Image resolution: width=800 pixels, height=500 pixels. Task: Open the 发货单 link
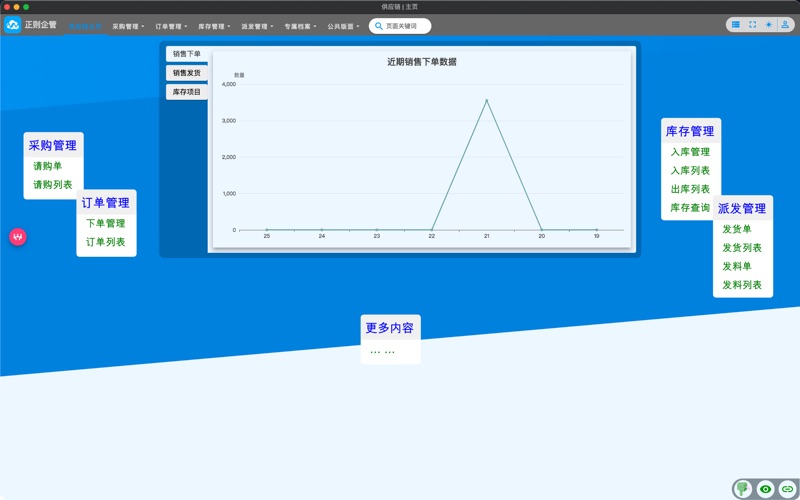[x=737, y=229]
